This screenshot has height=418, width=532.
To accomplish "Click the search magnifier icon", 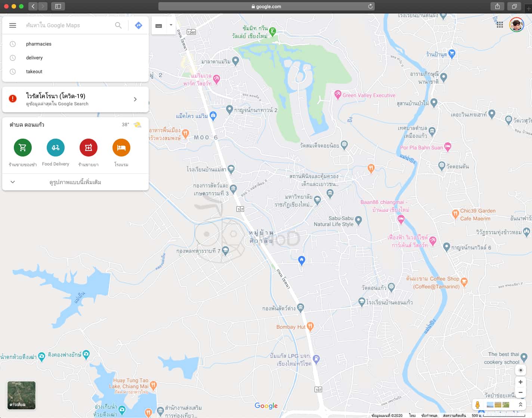I will [x=118, y=25].
